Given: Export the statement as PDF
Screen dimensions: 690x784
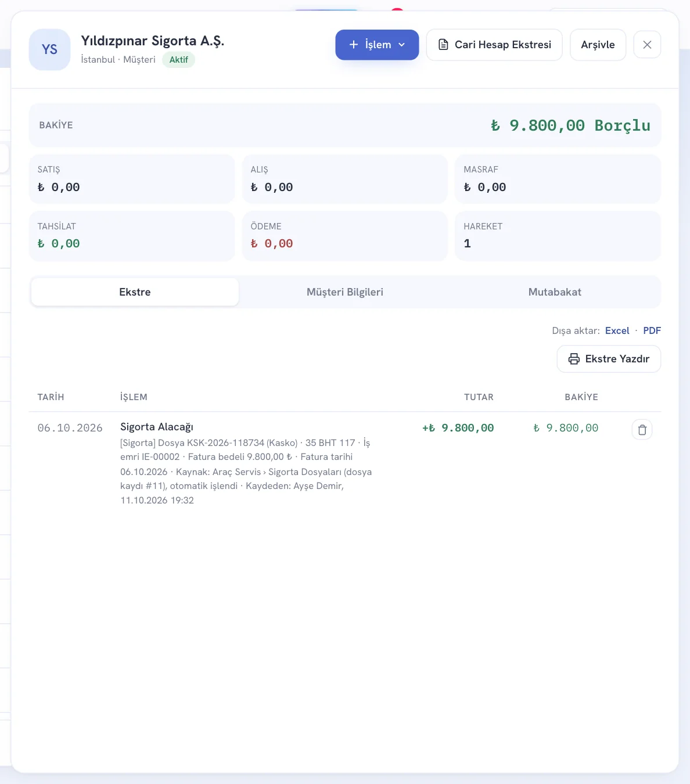Looking at the screenshot, I should pos(652,330).
